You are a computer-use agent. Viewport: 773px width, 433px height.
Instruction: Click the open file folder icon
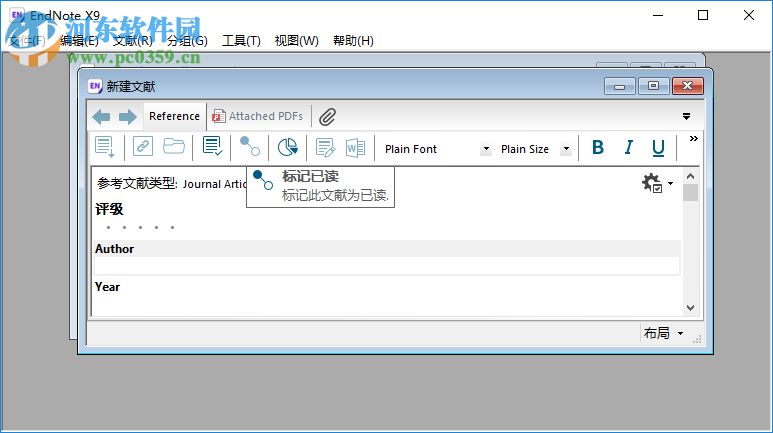(x=174, y=146)
